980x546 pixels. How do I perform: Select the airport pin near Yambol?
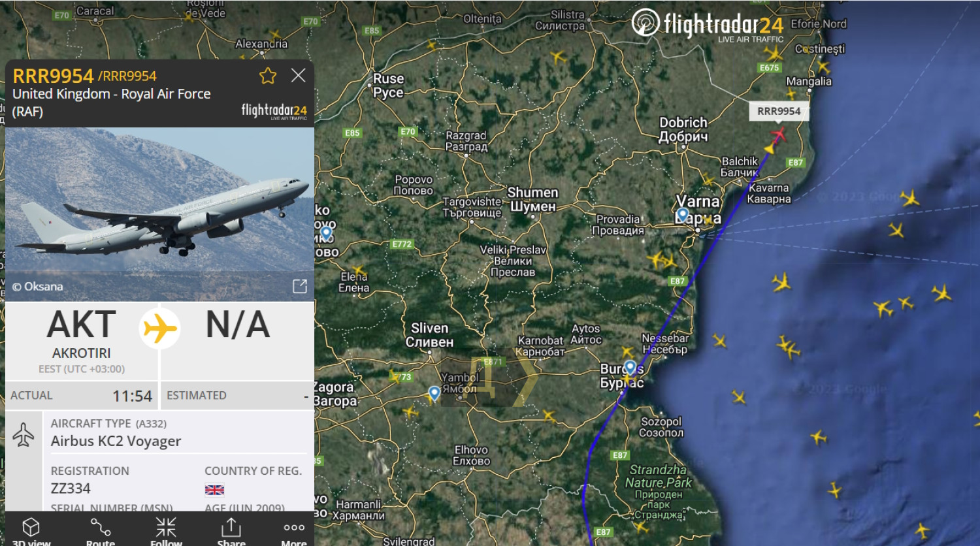coord(434,393)
